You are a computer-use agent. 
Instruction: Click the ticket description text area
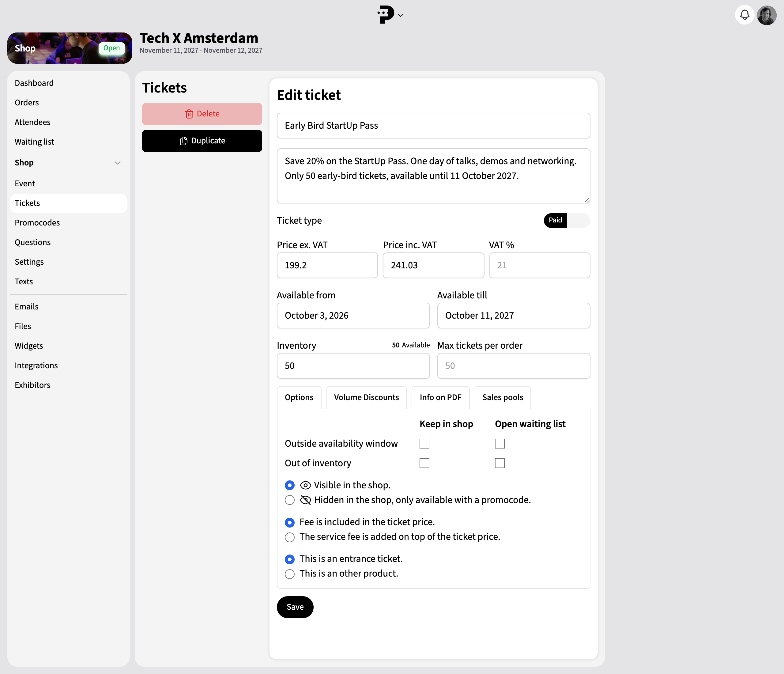pyautogui.click(x=433, y=176)
